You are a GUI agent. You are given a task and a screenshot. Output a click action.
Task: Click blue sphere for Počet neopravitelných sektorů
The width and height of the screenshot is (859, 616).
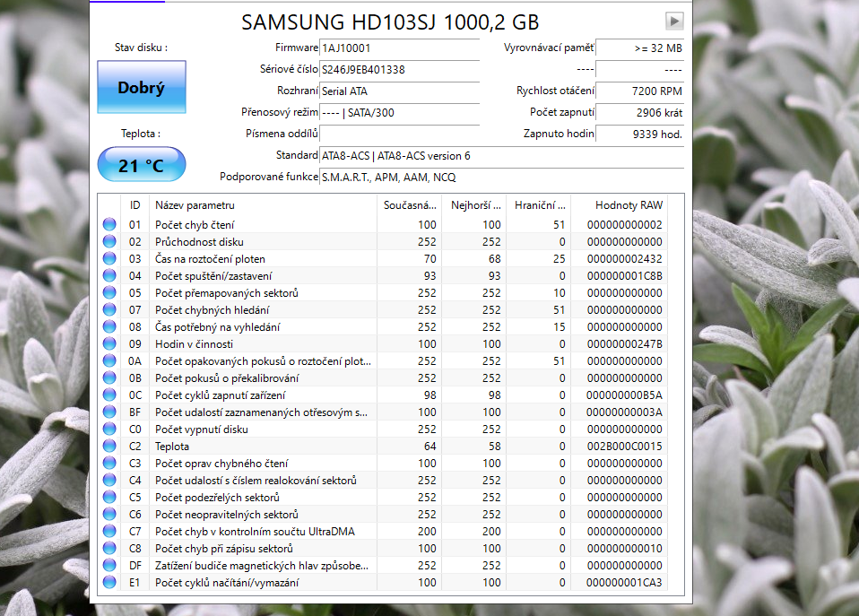109,514
